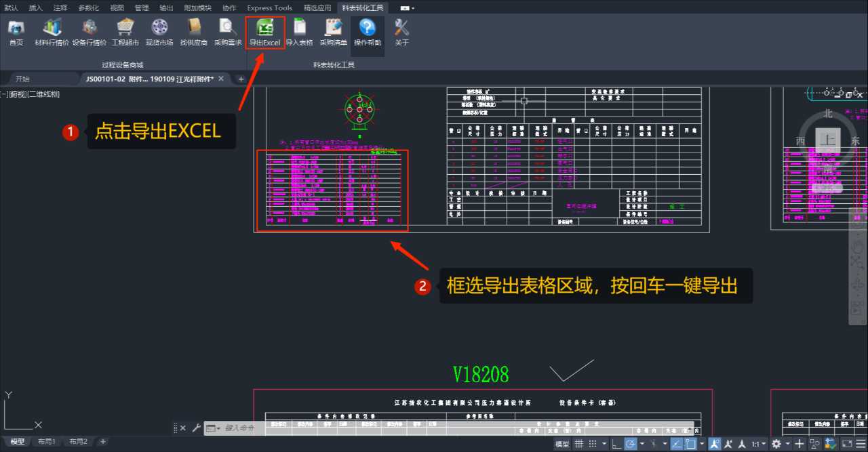Close the JS00101-02 drawing tab
868x452 pixels.
click(x=220, y=79)
